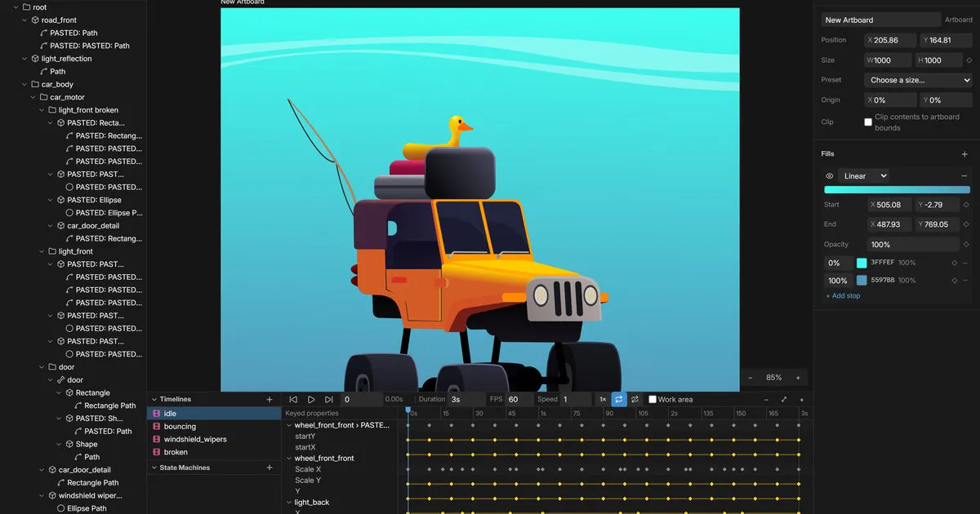Select the light_reflection layer
This screenshot has height=514, width=980.
(66, 59)
